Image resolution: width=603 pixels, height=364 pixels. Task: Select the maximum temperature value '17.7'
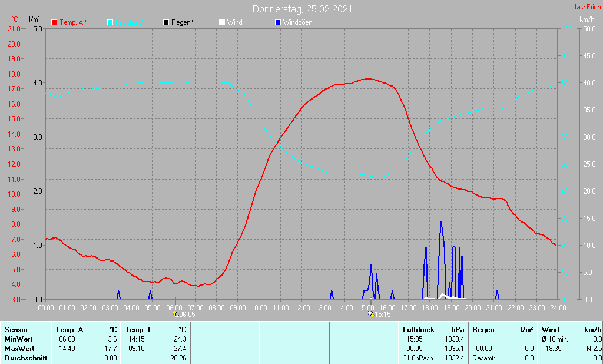coord(111,349)
